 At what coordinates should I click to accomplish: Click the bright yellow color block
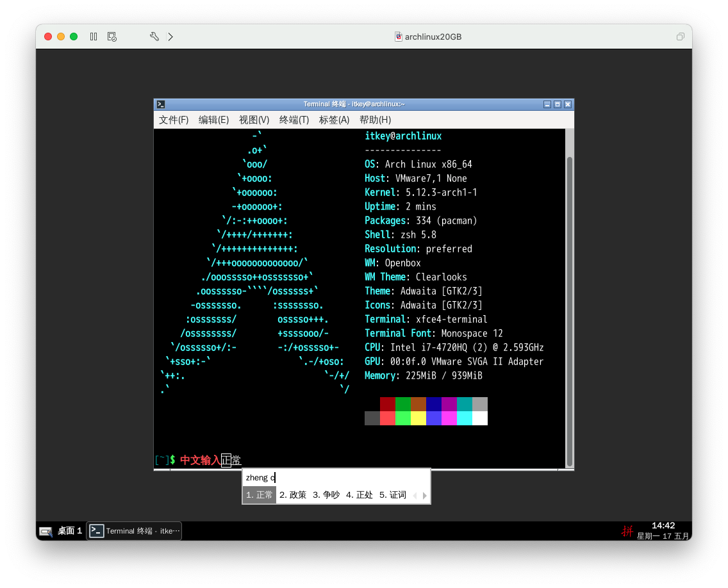pyautogui.click(x=418, y=418)
